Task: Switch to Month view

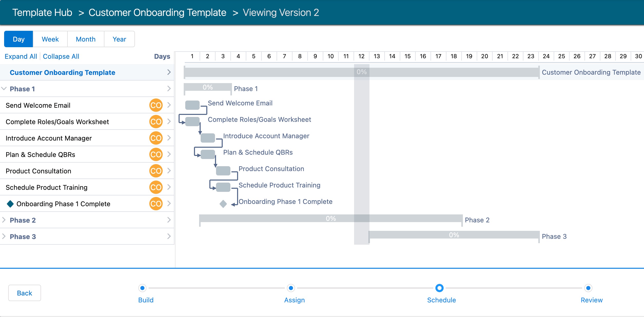Action: point(85,39)
